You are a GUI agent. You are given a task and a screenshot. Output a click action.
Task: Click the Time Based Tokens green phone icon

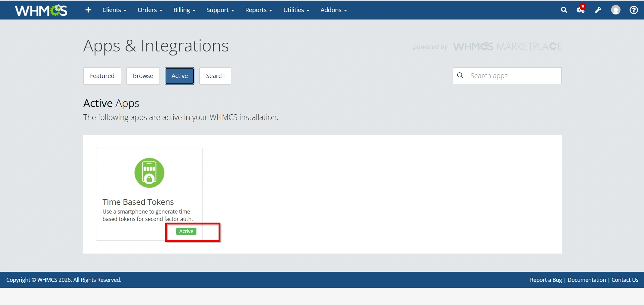[x=149, y=173]
